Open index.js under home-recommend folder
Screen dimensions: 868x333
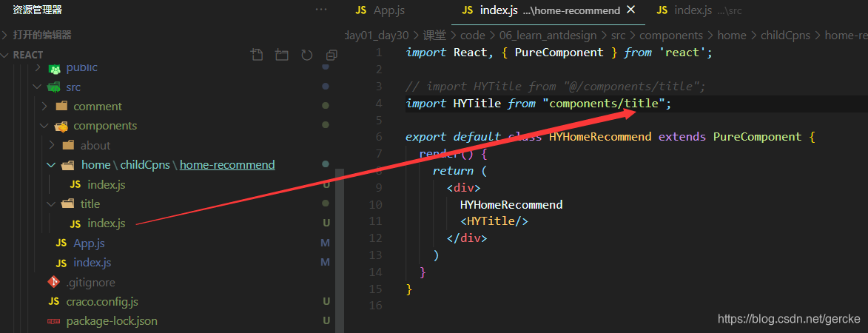coord(107,184)
